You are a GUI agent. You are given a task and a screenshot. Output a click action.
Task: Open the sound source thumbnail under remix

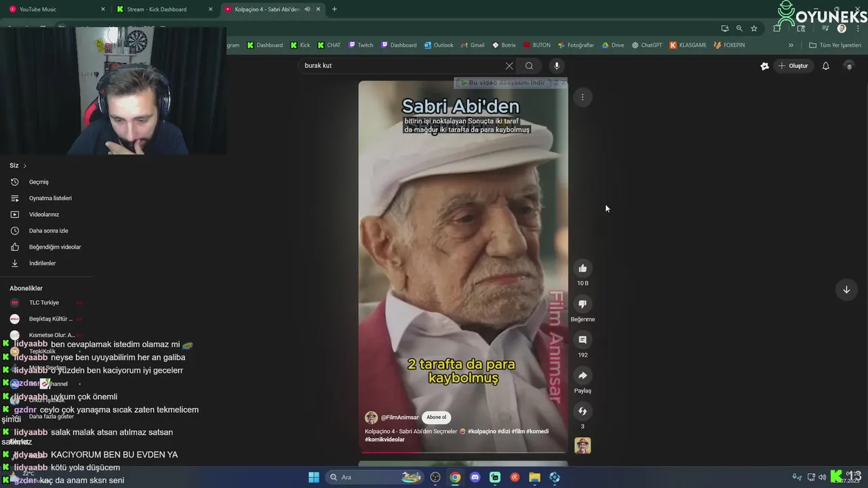click(583, 445)
